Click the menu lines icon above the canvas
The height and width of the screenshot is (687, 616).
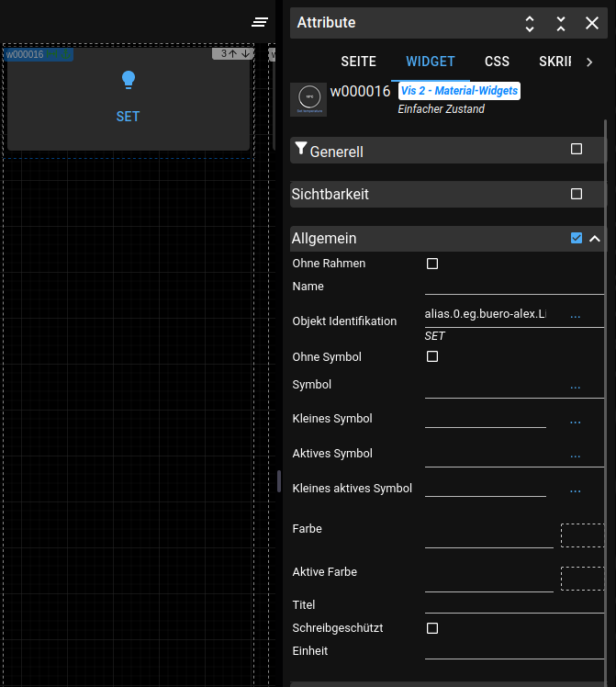(261, 22)
